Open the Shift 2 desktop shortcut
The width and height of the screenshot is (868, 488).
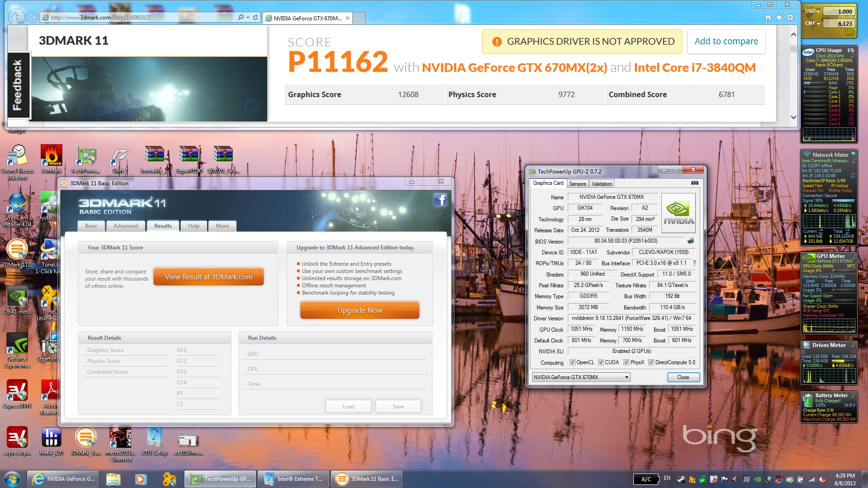pos(120,159)
